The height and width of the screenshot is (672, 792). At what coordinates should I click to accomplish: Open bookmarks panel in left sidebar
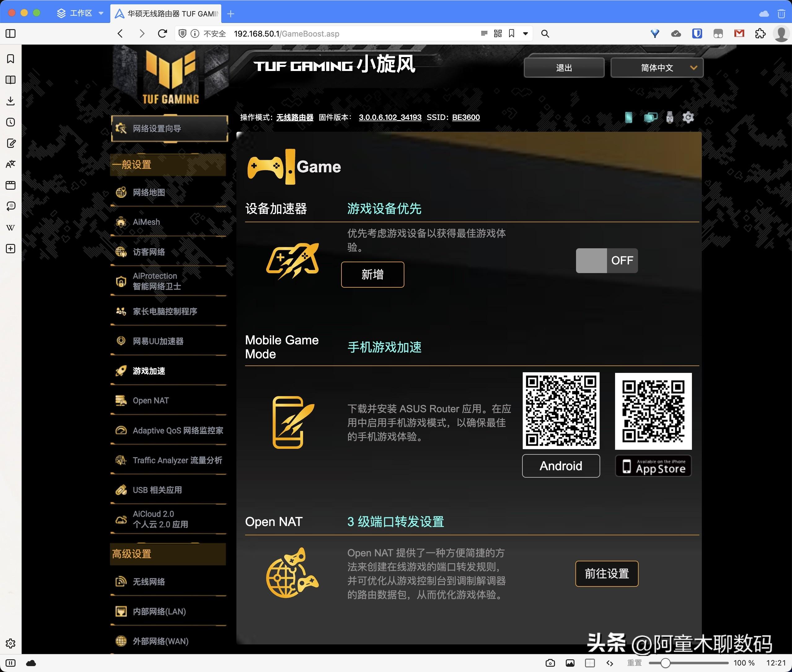point(11,59)
